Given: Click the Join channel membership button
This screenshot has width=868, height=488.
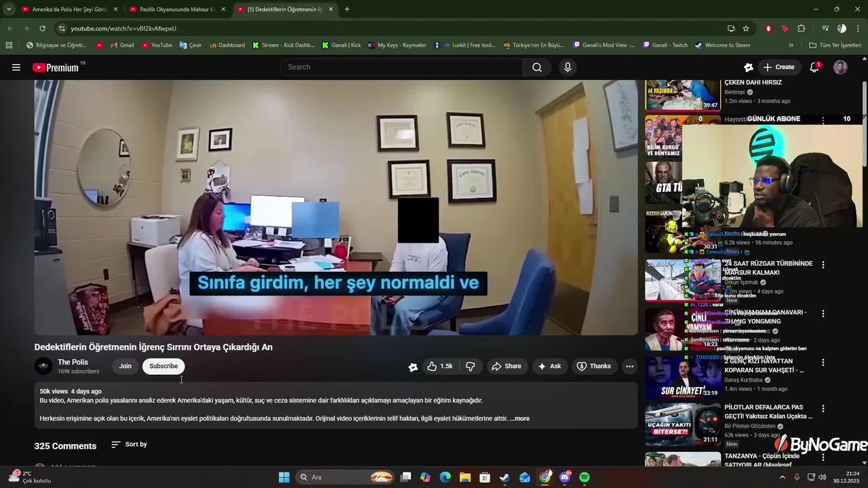Looking at the screenshot, I should click(x=125, y=366).
